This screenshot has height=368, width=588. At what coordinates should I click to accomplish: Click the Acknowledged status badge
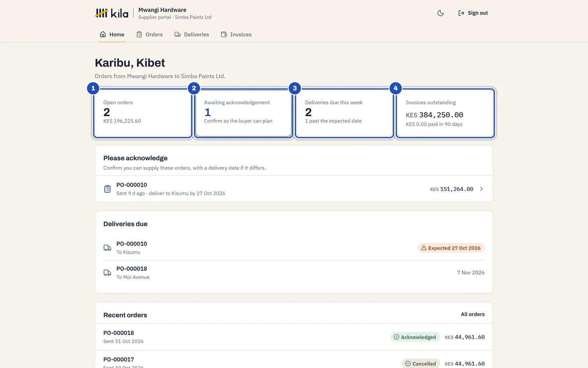[x=415, y=337]
